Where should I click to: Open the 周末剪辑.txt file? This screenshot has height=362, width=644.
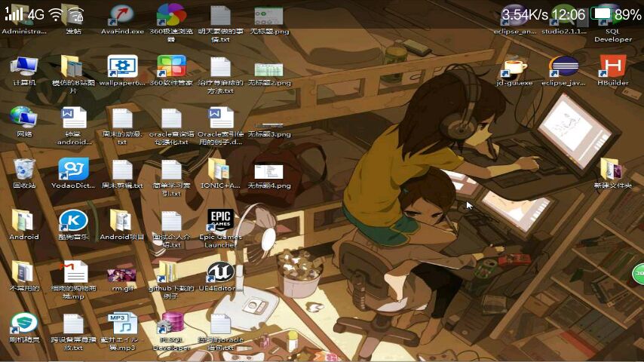pyautogui.click(x=122, y=173)
